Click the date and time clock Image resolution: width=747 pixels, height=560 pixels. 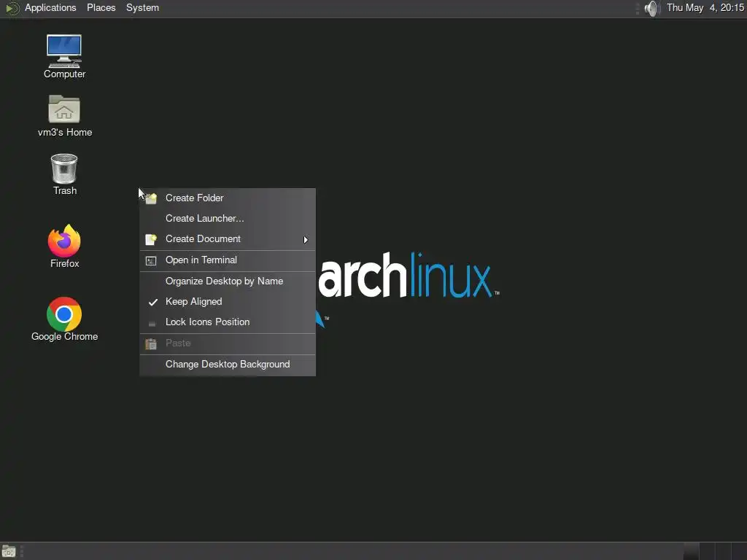coord(705,8)
